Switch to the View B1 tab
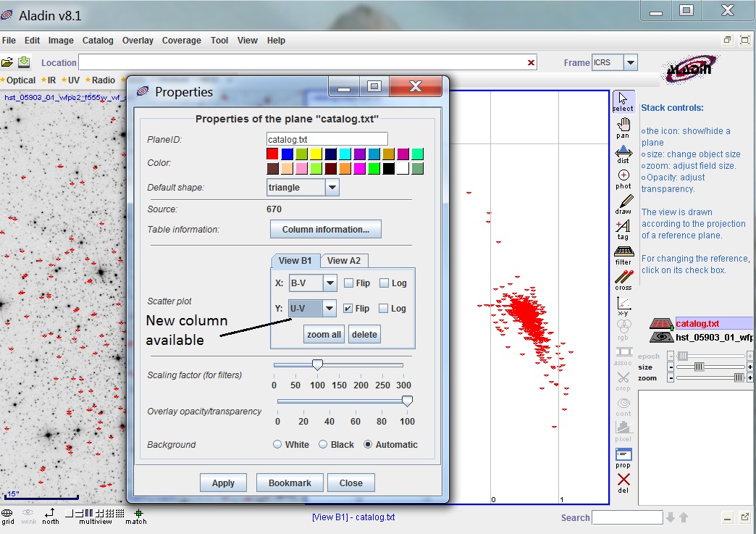Viewport: 756px width, 534px height. [295, 261]
